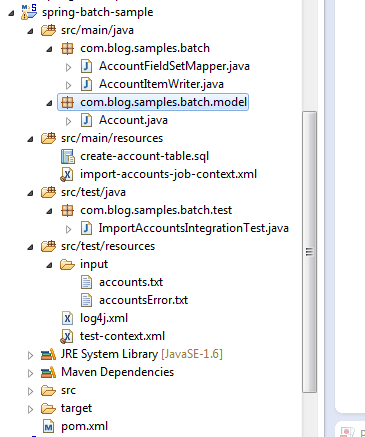Expand the target folder
This screenshot has height=437, width=365.
30,409
